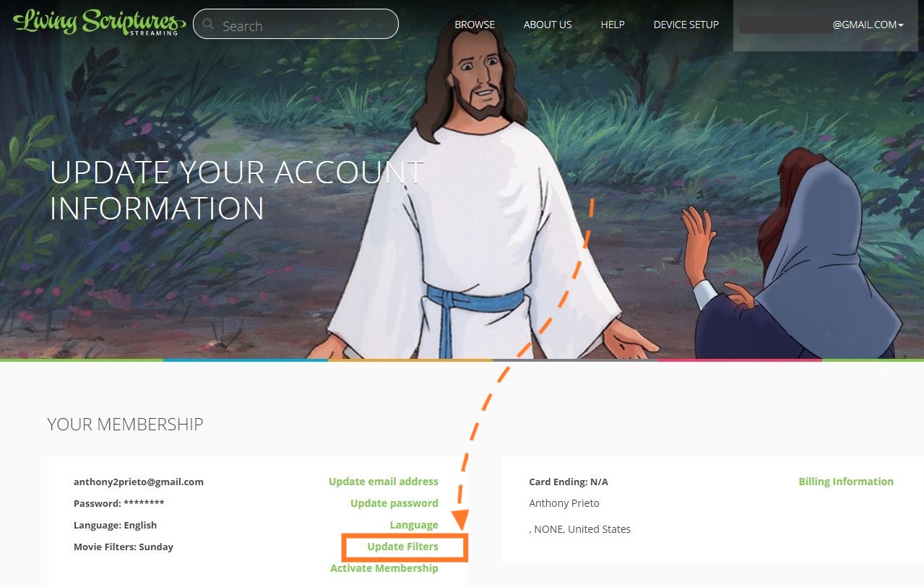
Task: Open DEVICE SETUP from the navigation
Action: coord(686,25)
